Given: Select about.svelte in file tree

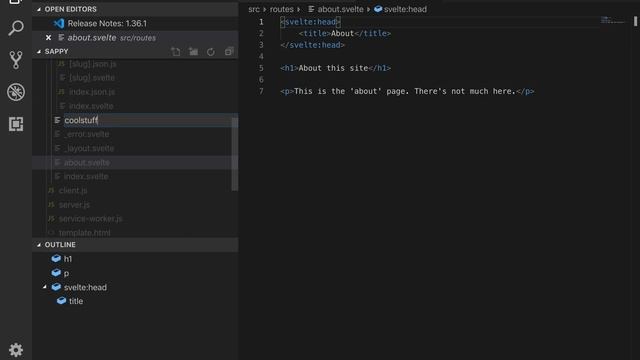Looking at the screenshot, I should pyautogui.click(x=87, y=162).
